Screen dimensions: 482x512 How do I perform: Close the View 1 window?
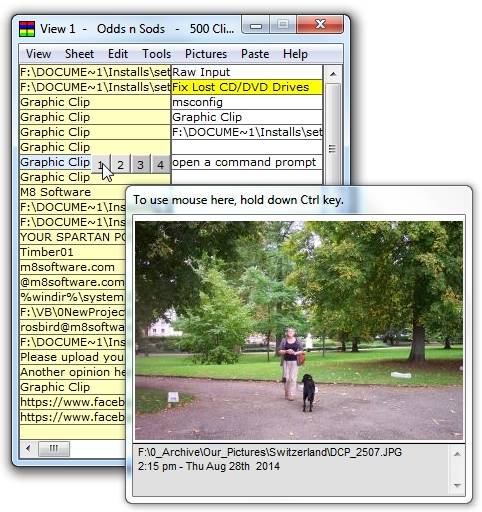(x=320, y=24)
